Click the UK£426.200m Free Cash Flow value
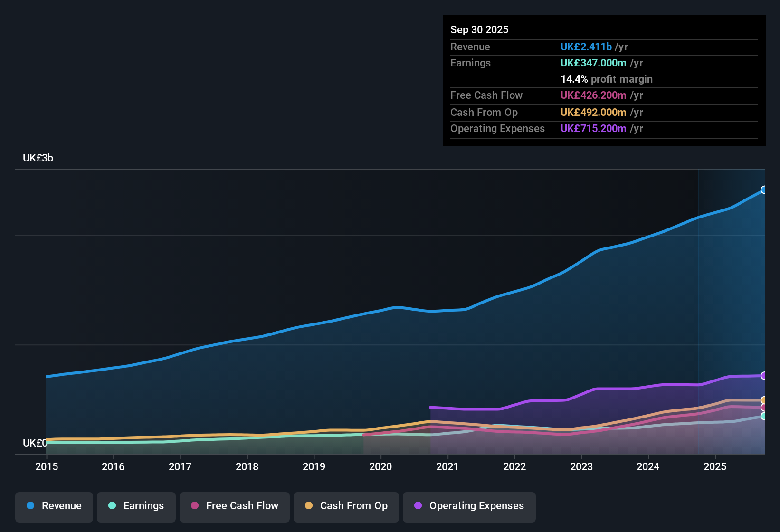This screenshot has width=780, height=532. tap(594, 95)
